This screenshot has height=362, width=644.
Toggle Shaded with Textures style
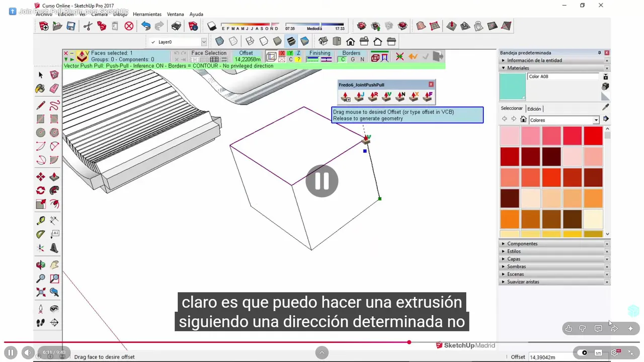(291, 41)
